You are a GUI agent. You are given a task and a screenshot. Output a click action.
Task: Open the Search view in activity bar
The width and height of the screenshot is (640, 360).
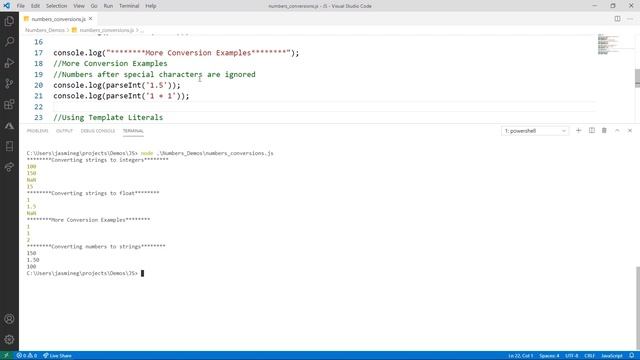[9, 42]
